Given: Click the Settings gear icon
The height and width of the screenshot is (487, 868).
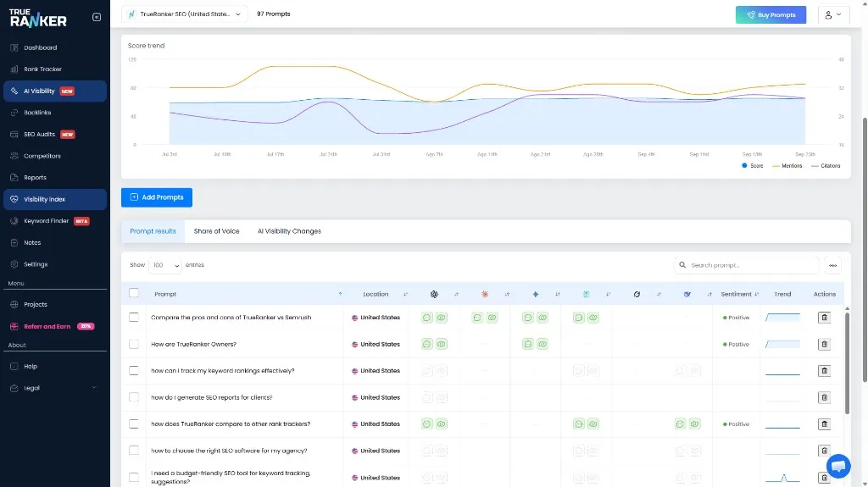Looking at the screenshot, I should click(14, 264).
